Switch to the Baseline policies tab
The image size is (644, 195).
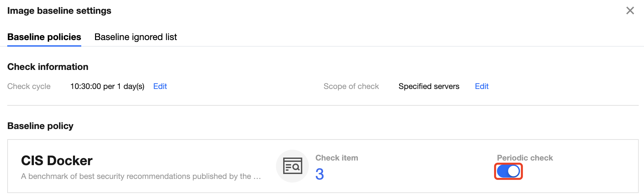coord(44,37)
